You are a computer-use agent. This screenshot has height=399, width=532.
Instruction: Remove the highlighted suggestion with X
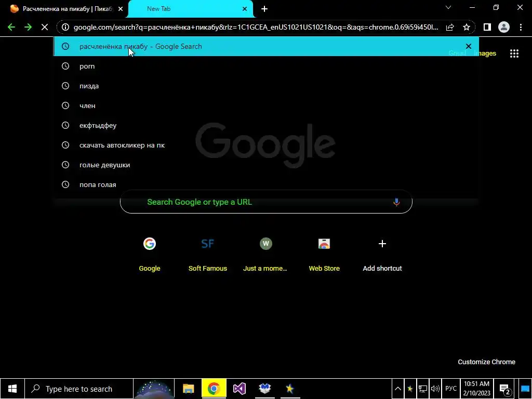469,46
